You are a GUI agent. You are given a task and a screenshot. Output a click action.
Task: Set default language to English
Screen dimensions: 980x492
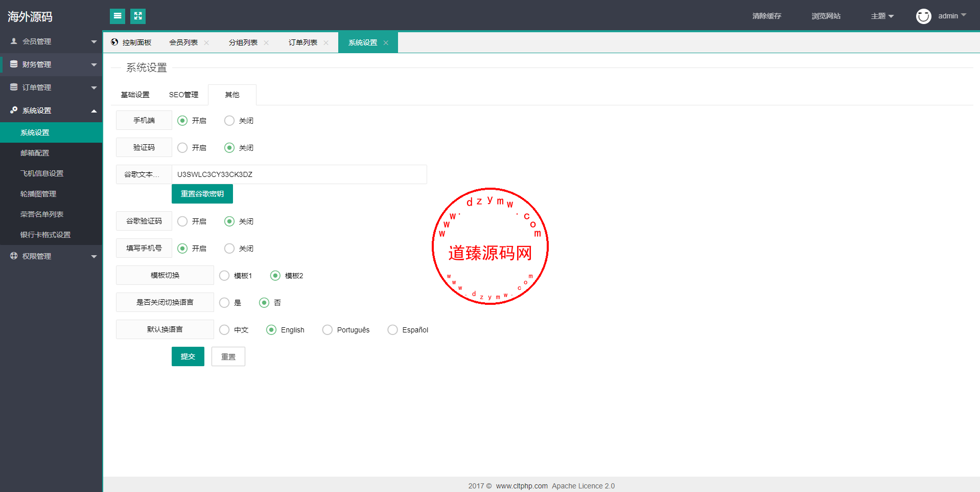[x=271, y=330]
